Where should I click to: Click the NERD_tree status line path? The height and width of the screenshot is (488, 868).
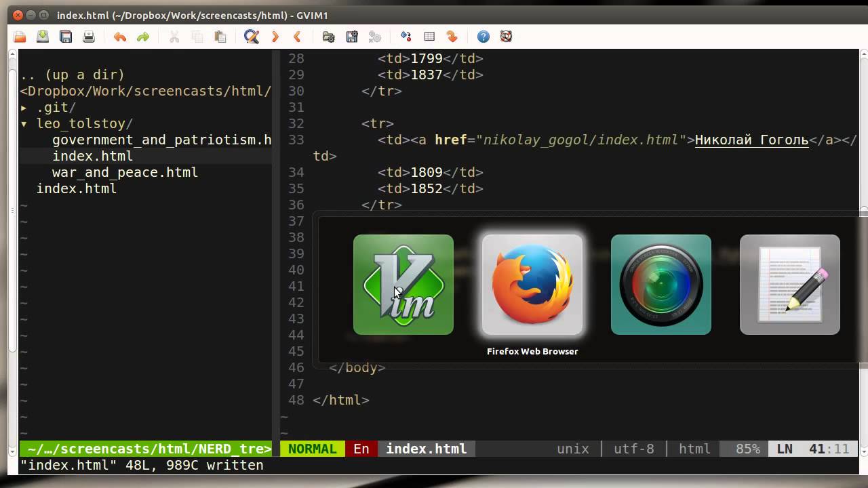(x=145, y=449)
